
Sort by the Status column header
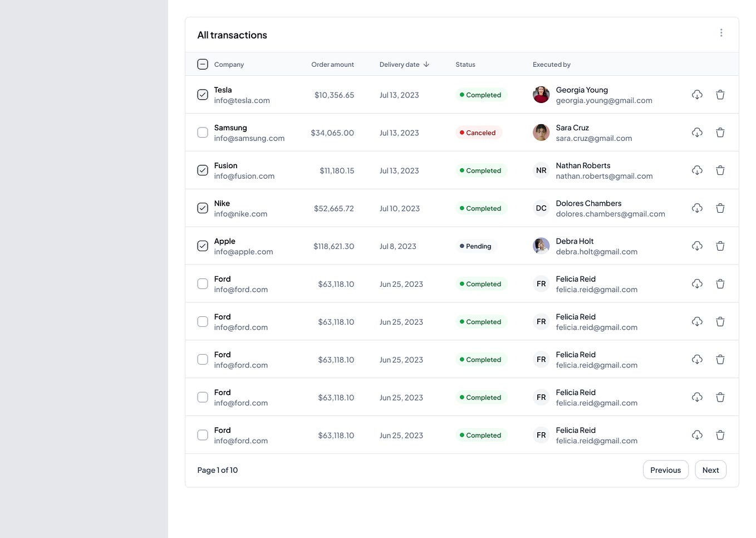click(465, 64)
